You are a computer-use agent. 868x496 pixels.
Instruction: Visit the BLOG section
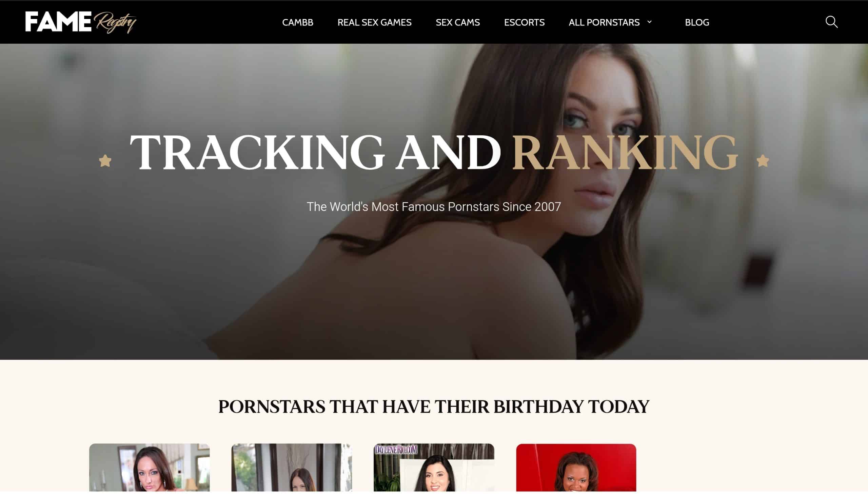(x=697, y=22)
